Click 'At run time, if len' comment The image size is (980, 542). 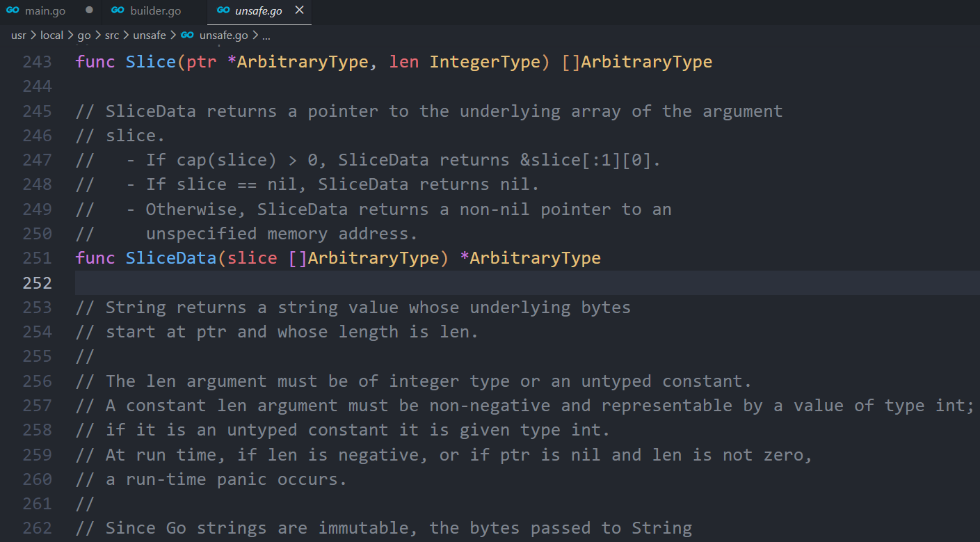(x=202, y=455)
